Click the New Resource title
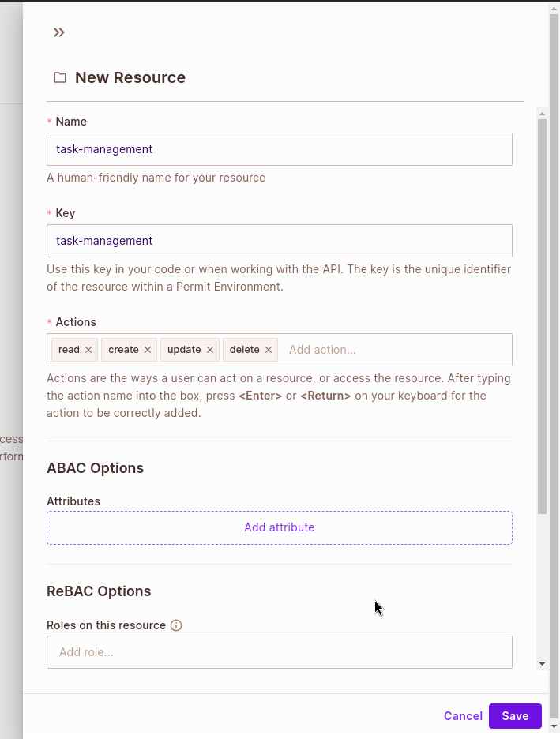Screen dimensions: 560x739 point(130,77)
